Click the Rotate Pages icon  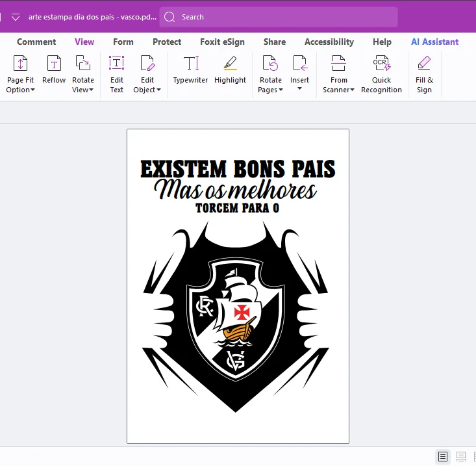point(271,63)
